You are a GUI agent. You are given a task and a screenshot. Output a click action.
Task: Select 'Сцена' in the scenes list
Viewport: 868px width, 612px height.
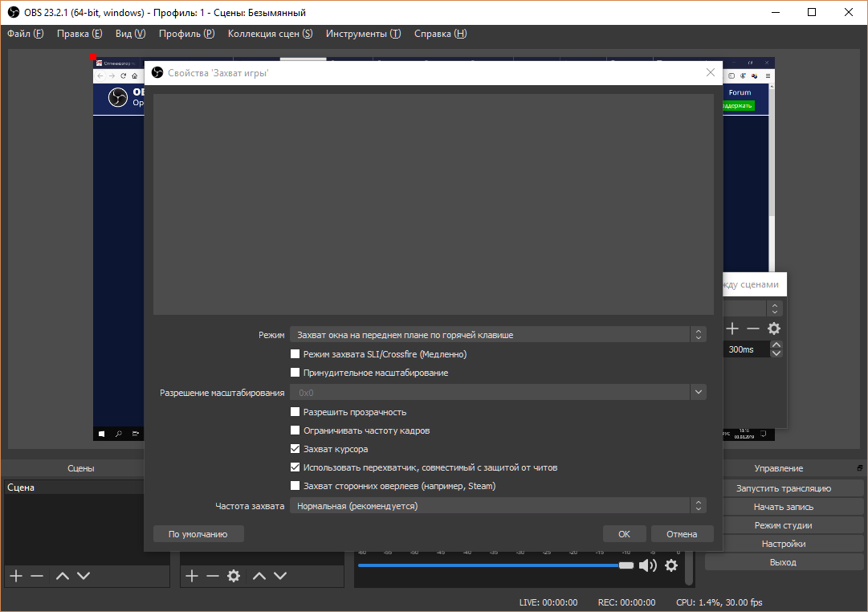(74, 488)
